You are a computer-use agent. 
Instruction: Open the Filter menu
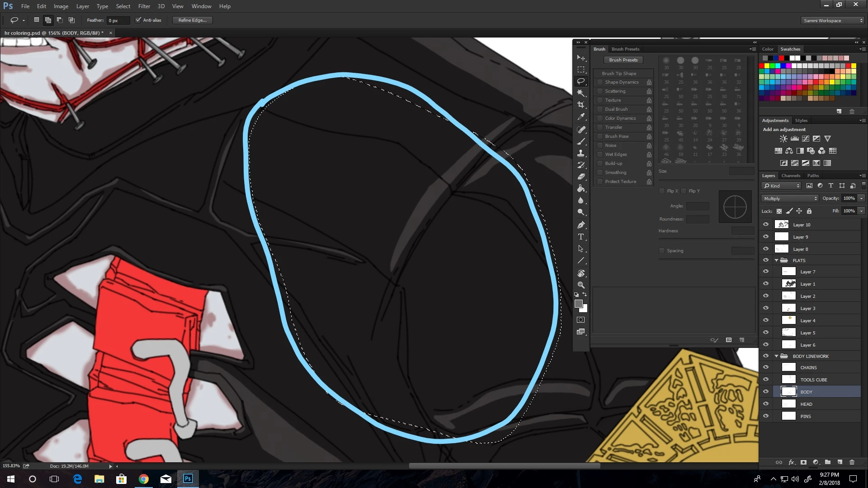tap(144, 6)
